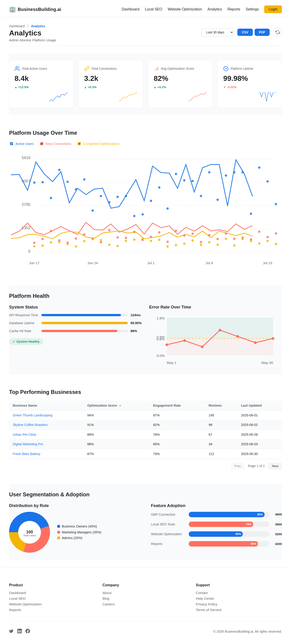The height and width of the screenshot is (644, 291).
Task: Sort by the Last Updated column header
Action: coord(251,405)
